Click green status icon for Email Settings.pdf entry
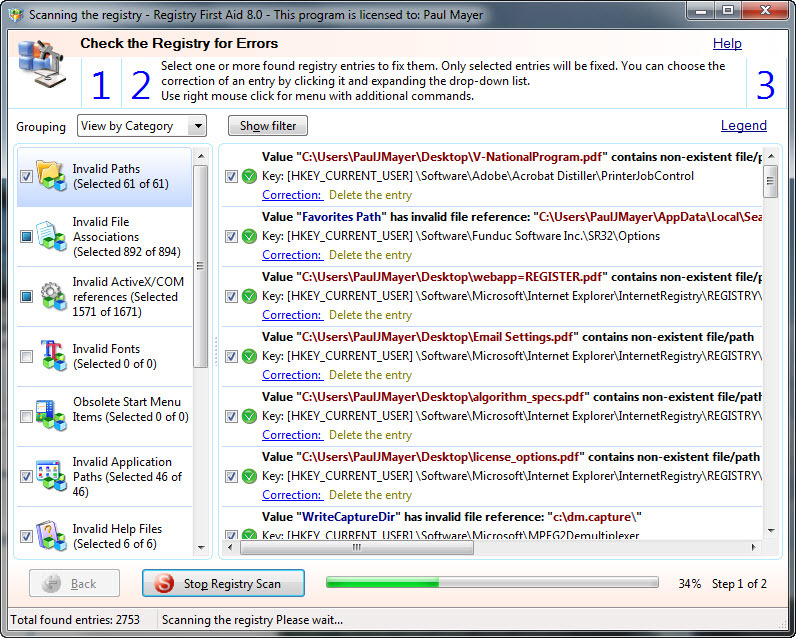This screenshot has height=638, width=796. 249,356
